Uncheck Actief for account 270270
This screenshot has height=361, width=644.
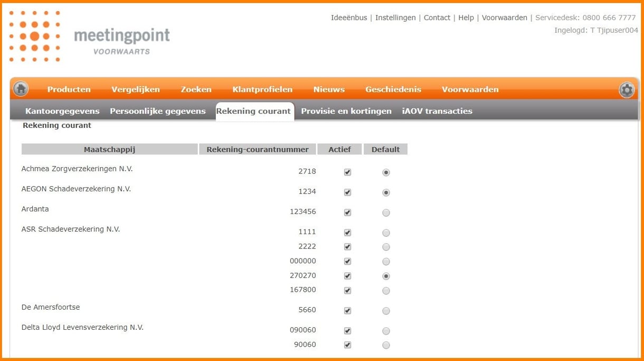click(x=347, y=276)
